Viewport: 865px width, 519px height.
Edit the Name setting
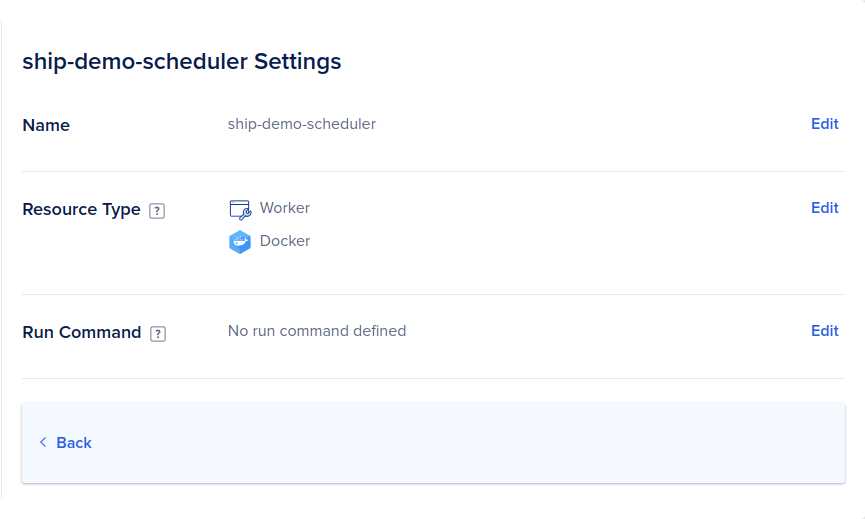pos(824,124)
